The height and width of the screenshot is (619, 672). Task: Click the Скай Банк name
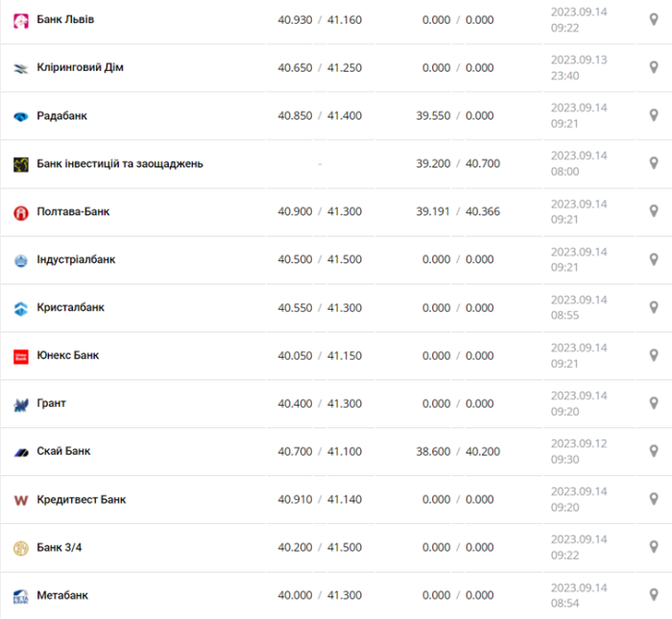click(64, 451)
